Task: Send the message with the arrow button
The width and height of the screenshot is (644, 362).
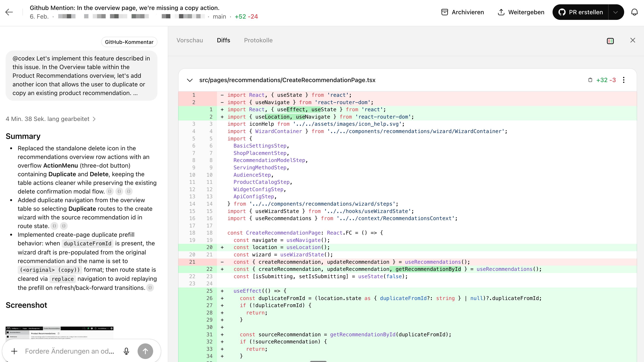Action: (145, 351)
